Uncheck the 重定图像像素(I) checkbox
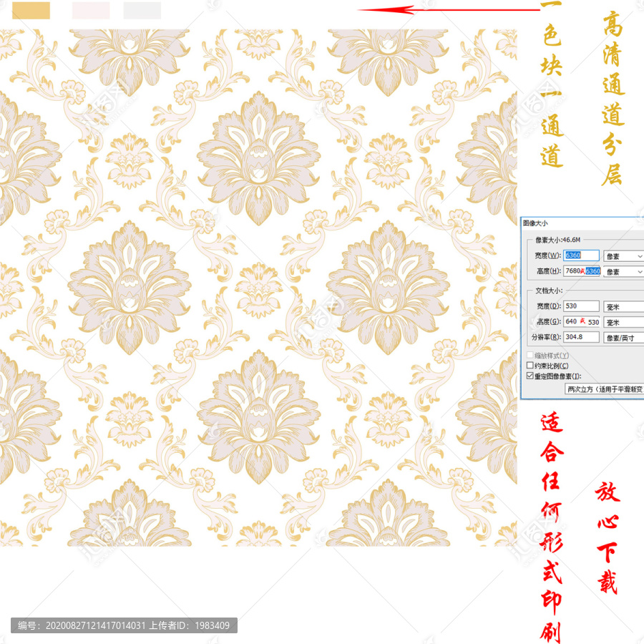 pos(530,376)
